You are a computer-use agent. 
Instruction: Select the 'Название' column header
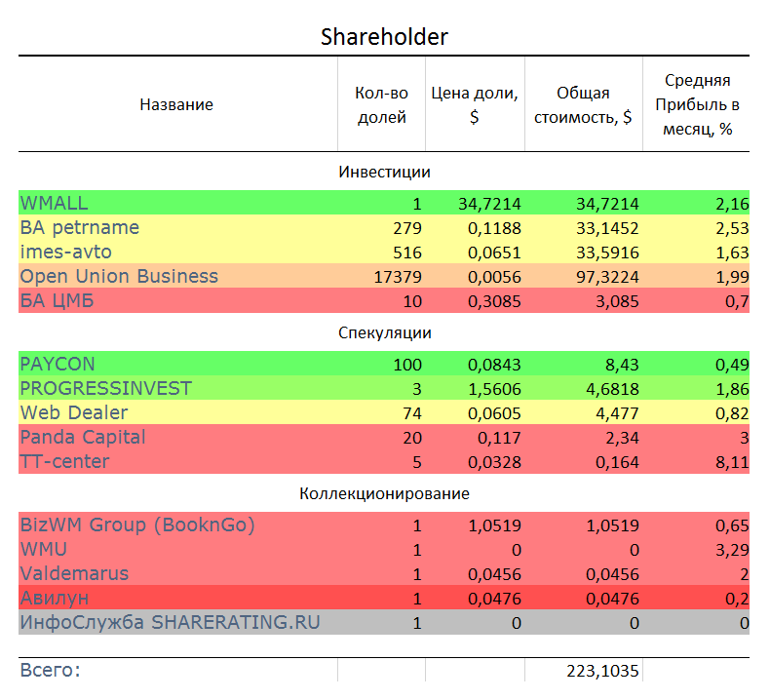pyautogui.click(x=176, y=104)
